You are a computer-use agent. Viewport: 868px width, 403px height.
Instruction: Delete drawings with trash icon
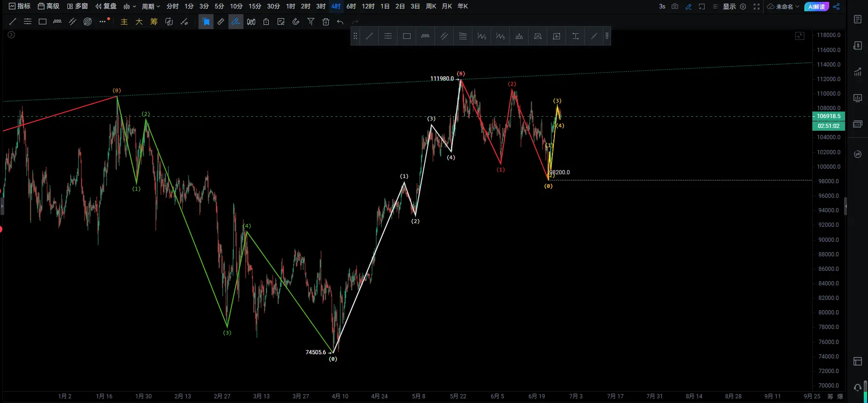[326, 22]
